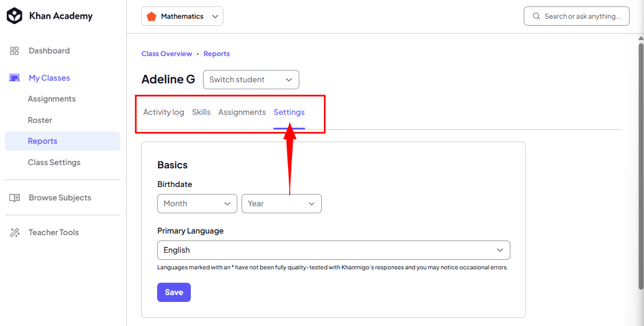
Task: Click the search magnifying glass icon
Action: [537, 17]
